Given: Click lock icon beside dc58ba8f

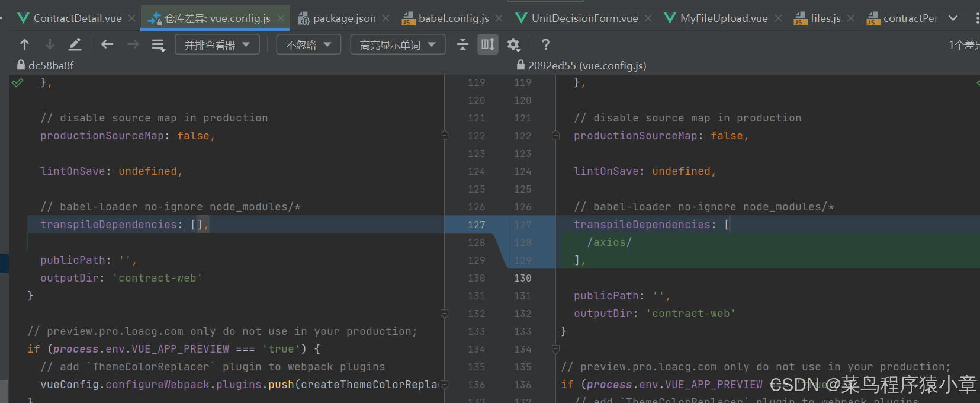Looking at the screenshot, I should pyautogui.click(x=21, y=65).
